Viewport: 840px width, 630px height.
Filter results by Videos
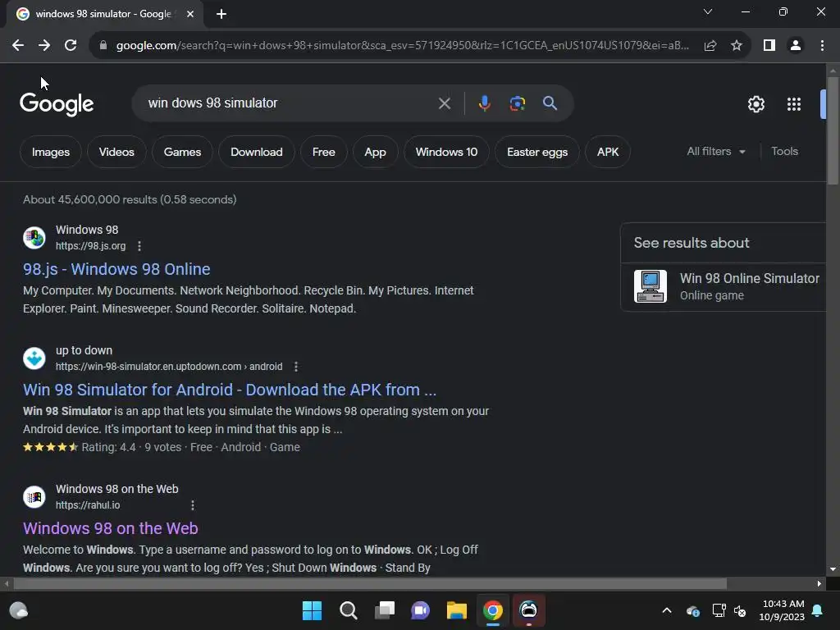point(116,152)
